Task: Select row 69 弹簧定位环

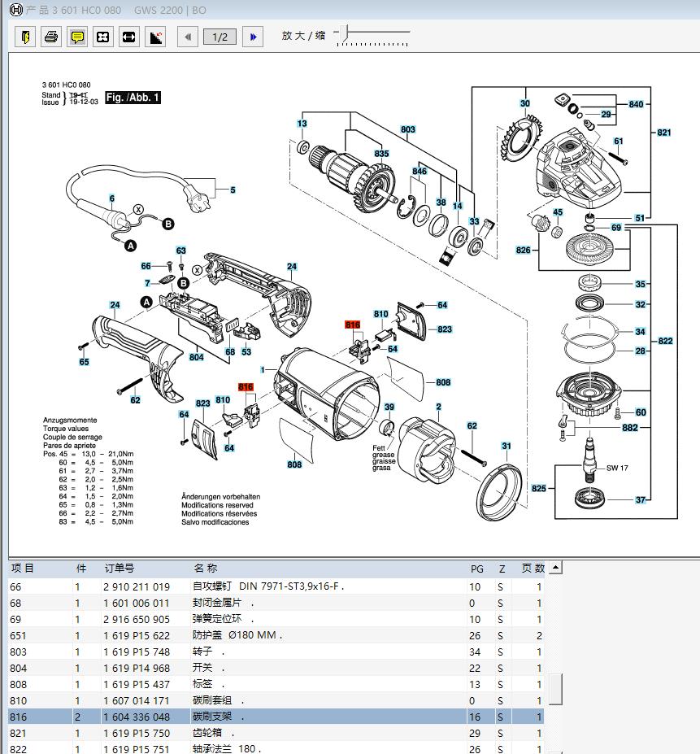Action: coord(276,619)
